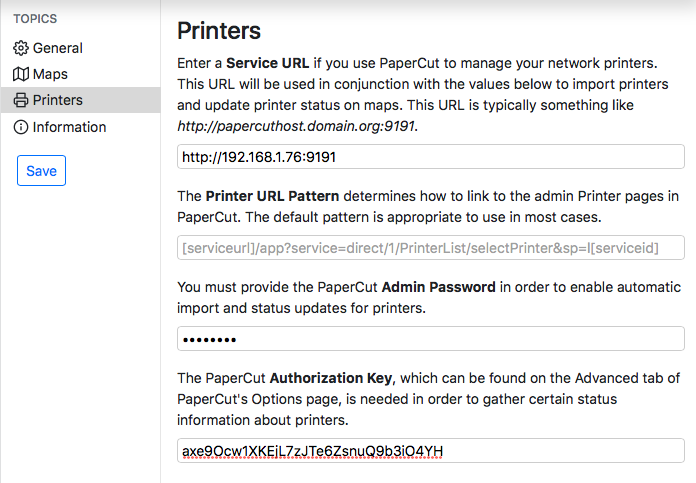The image size is (696, 483).
Task: Open the Information topic label
Action: [x=69, y=127]
